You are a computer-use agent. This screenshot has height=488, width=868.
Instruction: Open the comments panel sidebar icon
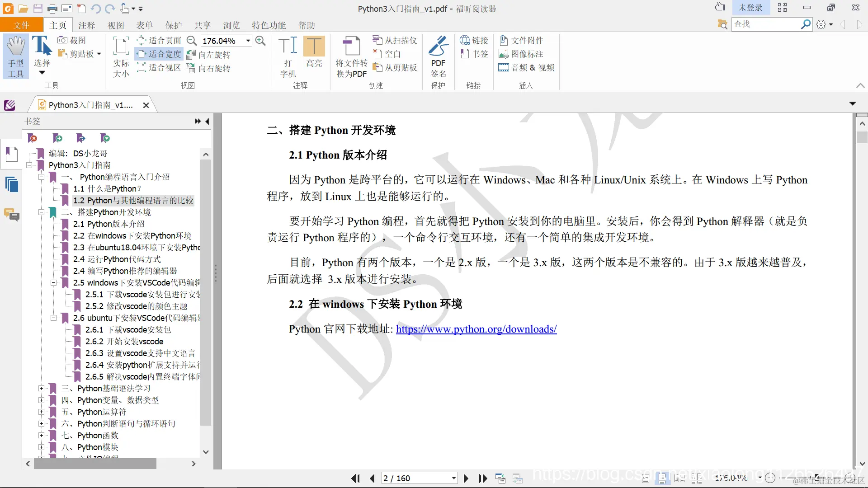11,215
